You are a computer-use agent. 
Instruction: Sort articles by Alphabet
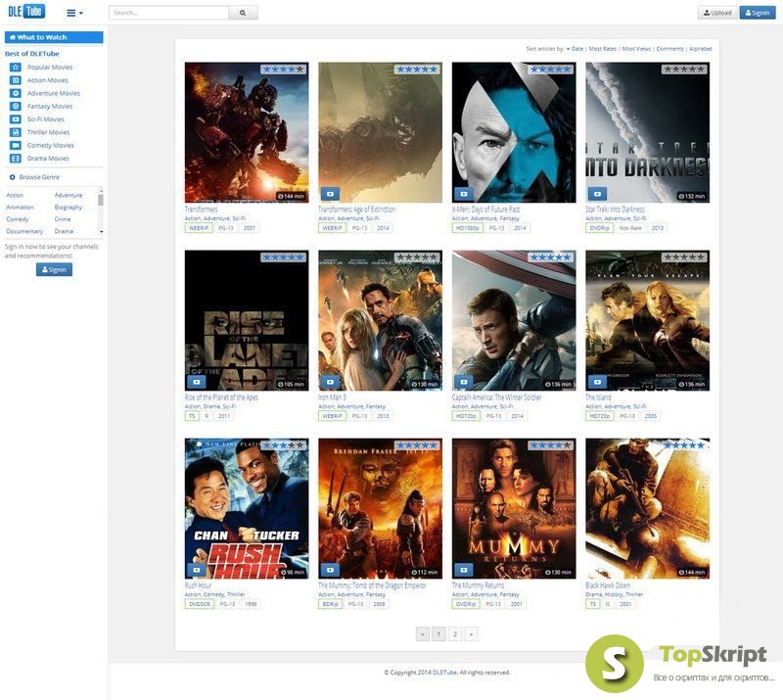pyautogui.click(x=701, y=49)
